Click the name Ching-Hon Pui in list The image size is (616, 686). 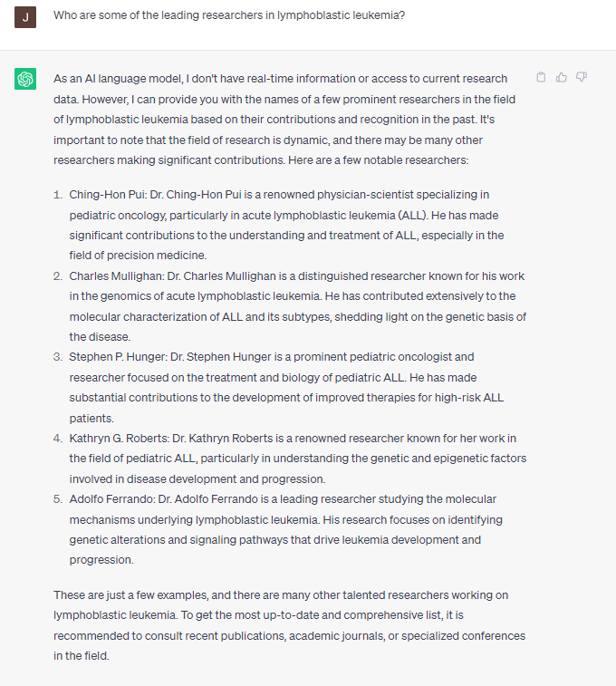101,195
